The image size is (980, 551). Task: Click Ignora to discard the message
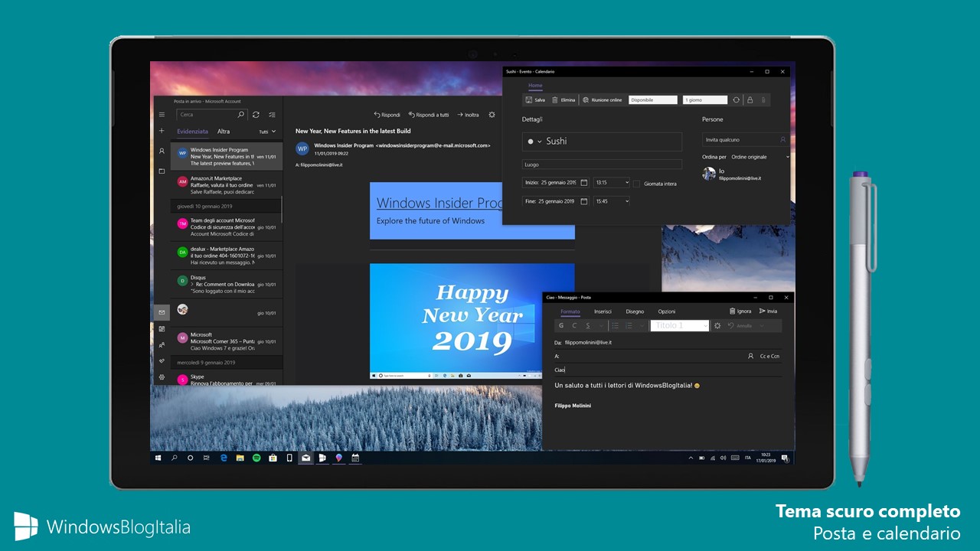point(740,311)
